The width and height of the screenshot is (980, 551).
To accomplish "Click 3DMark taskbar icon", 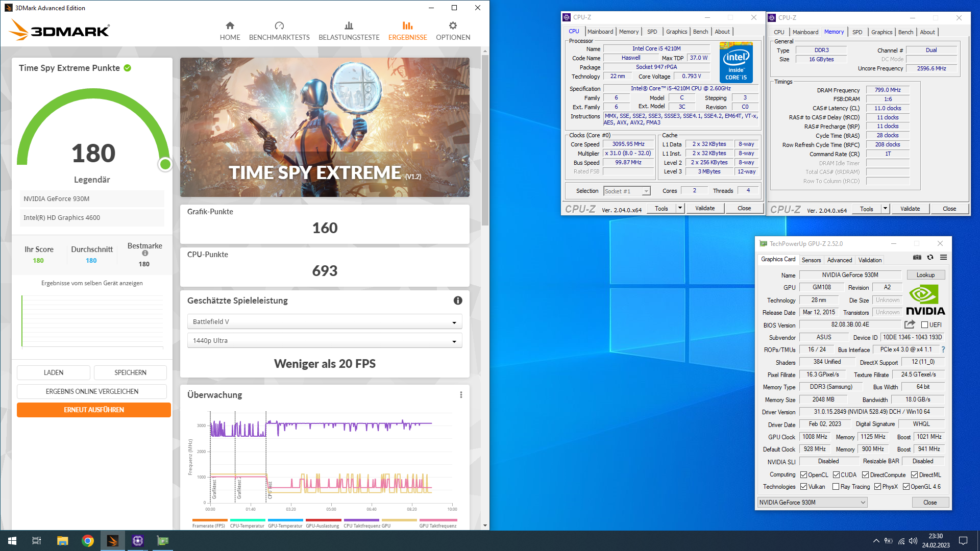I will pos(113,541).
